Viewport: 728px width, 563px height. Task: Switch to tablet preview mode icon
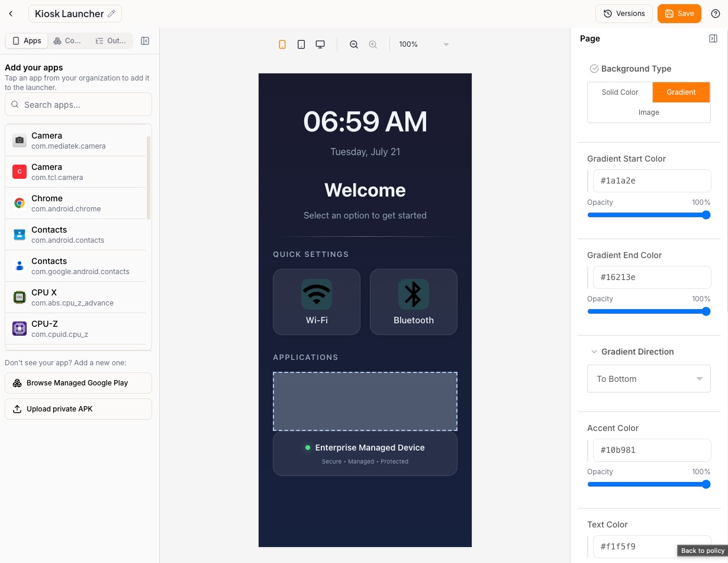tap(301, 44)
